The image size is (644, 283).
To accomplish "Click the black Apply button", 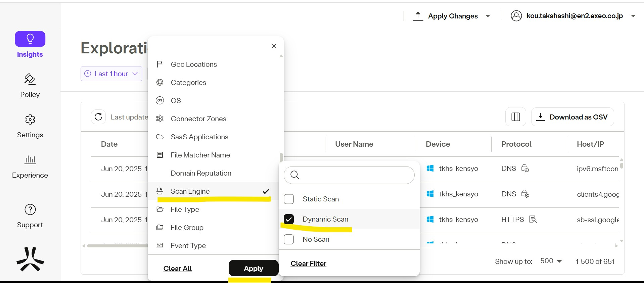I will [254, 268].
